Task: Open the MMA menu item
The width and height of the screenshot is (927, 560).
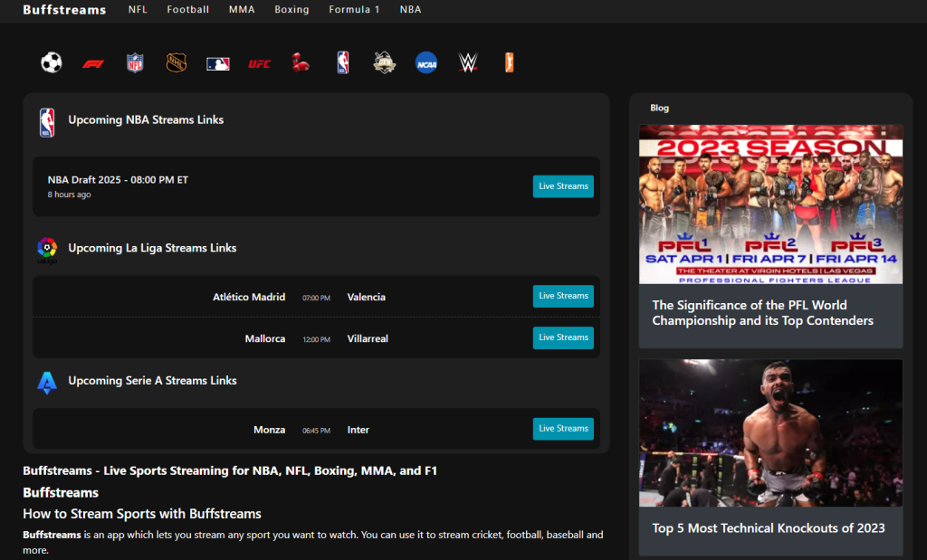Action: [x=242, y=9]
